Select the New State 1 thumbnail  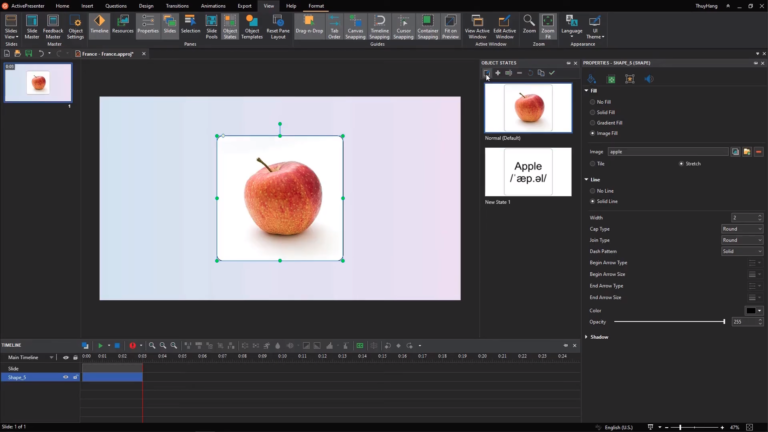[x=528, y=172]
